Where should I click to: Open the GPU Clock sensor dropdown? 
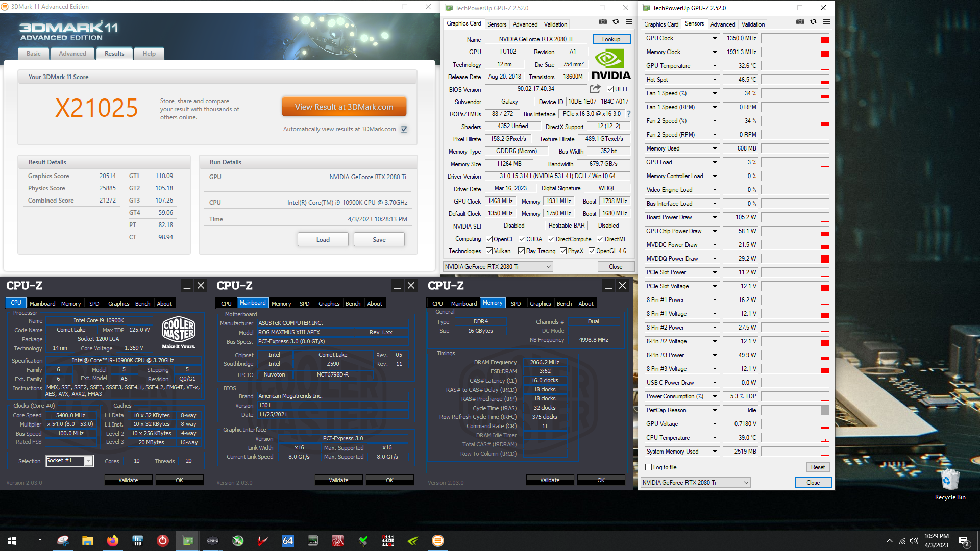tap(715, 38)
